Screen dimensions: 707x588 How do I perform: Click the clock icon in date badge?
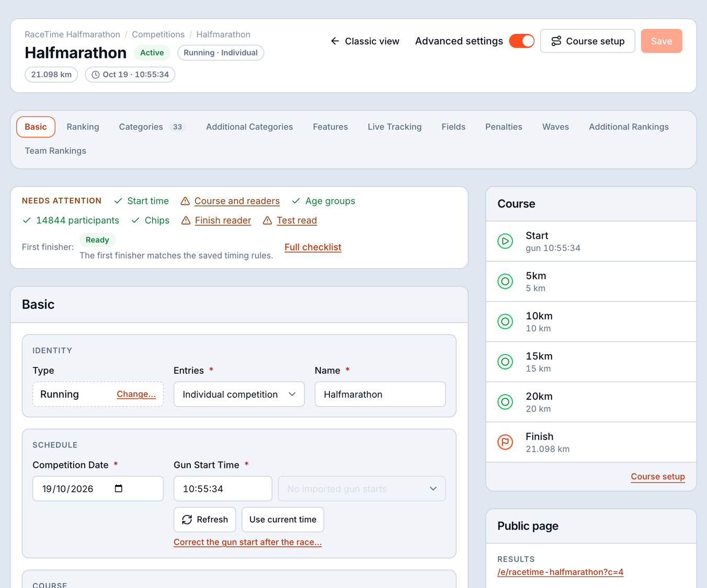(x=96, y=75)
